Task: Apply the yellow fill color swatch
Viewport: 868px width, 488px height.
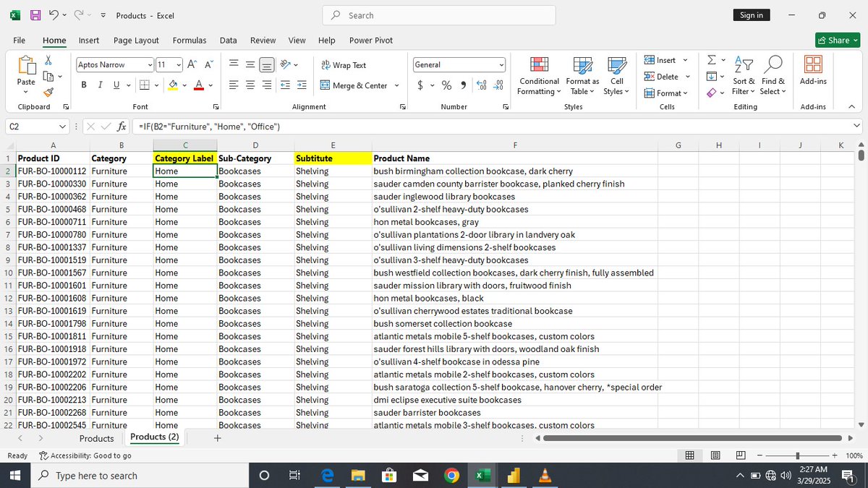Action: (x=173, y=85)
